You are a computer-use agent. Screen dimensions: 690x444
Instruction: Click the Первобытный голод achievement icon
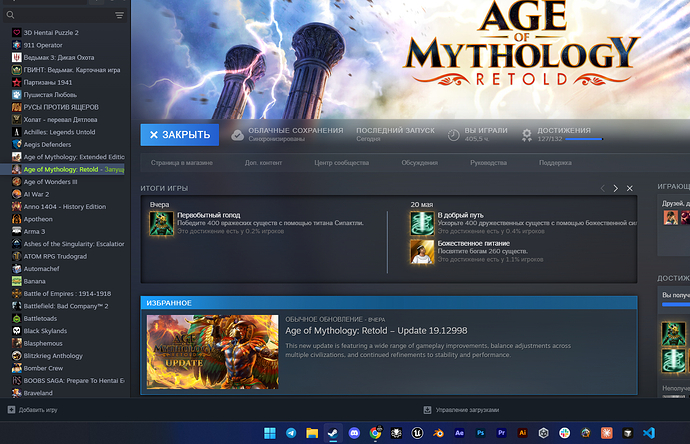[x=161, y=224]
